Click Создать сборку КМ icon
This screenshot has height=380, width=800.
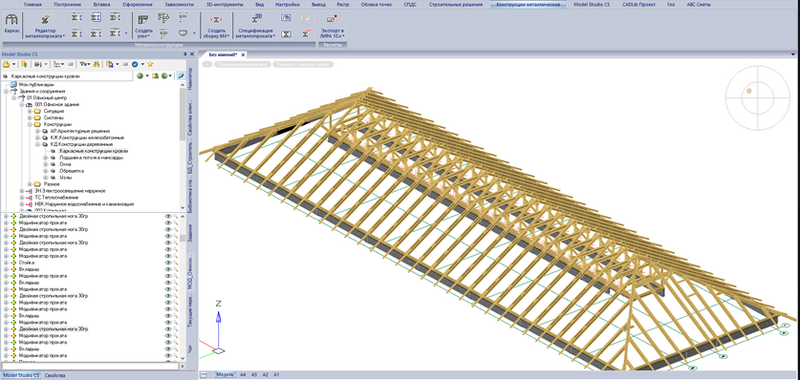217,20
